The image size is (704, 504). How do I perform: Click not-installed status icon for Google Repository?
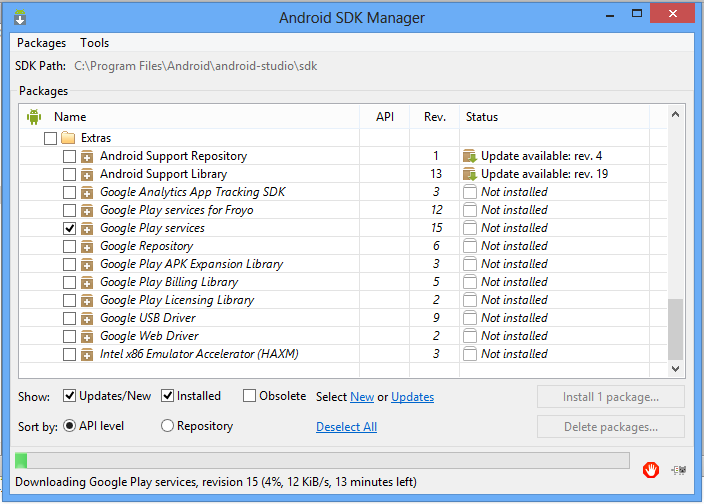(x=470, y=246)
